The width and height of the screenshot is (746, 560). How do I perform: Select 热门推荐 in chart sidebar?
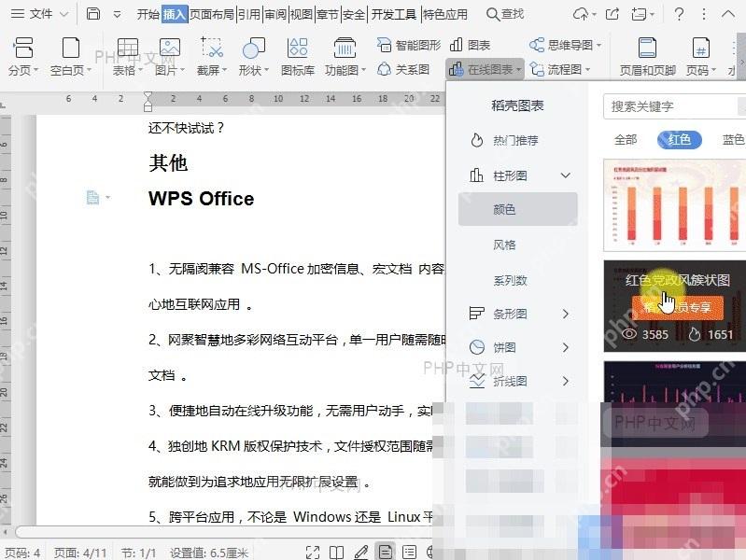point(505,140)
